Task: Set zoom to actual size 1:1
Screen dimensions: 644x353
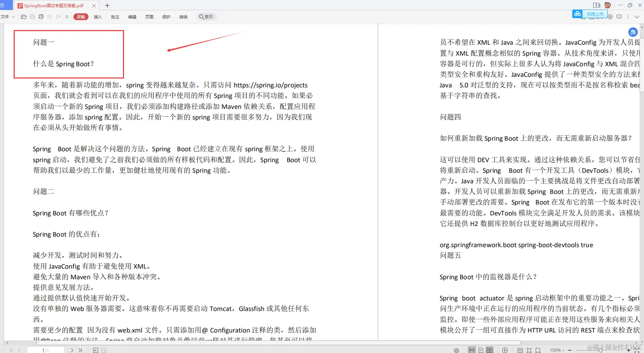Action: 520,350
